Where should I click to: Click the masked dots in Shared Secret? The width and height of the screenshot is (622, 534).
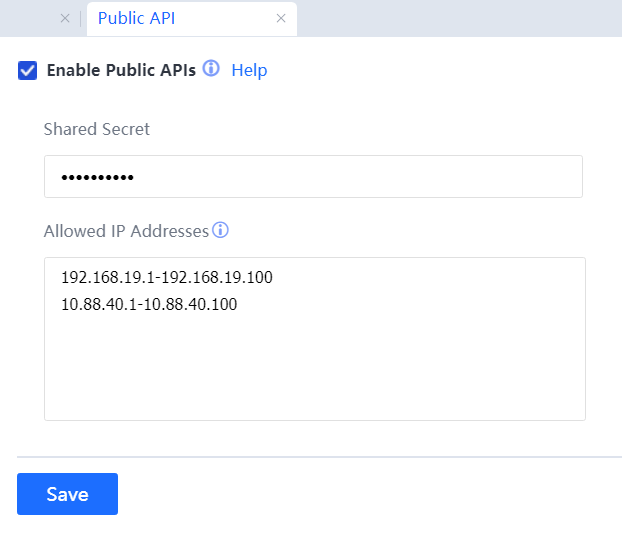98,178
